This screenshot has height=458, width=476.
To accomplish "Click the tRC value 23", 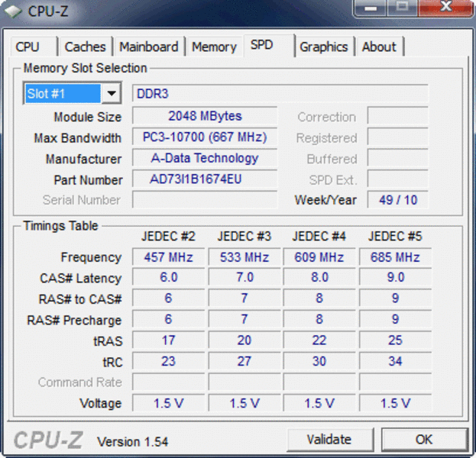I will 169,361.
